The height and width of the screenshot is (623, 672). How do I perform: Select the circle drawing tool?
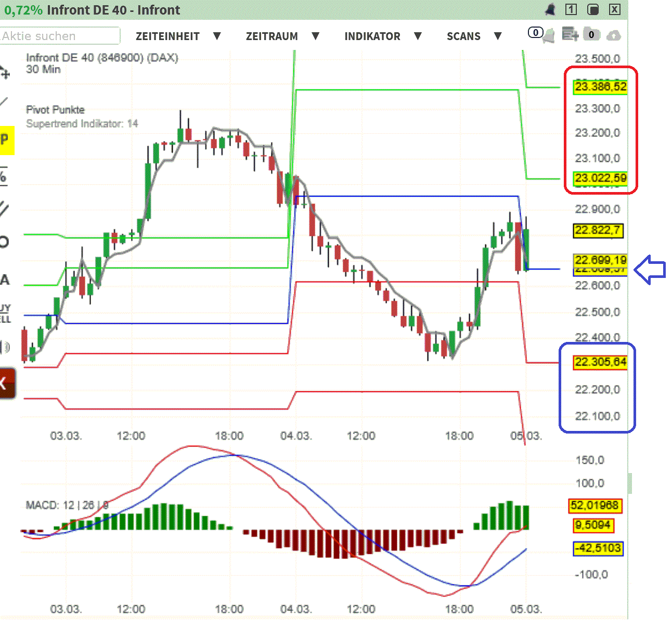tap(5, 240)
